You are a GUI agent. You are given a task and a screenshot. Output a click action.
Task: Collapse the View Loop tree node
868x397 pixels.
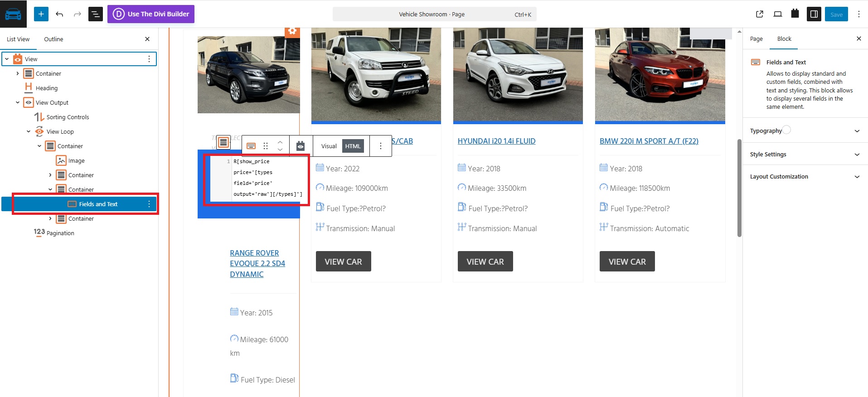(x=29, y=131)
